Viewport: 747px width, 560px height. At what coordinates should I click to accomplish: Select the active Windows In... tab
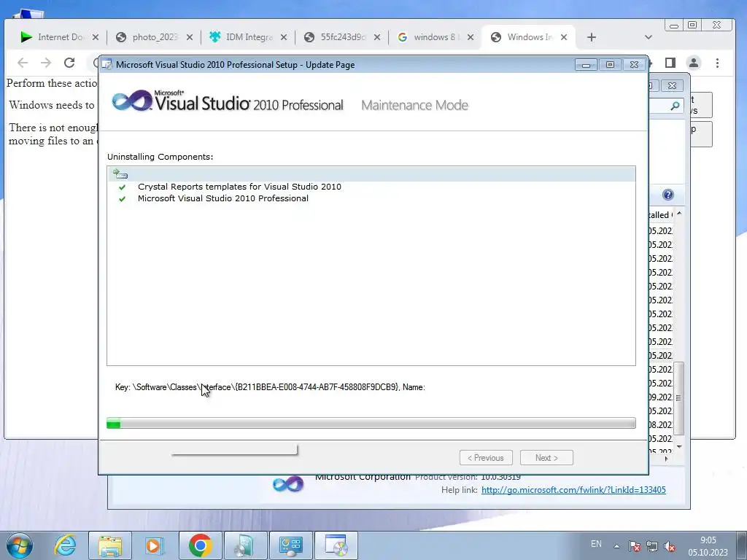(x=528, y=37)
